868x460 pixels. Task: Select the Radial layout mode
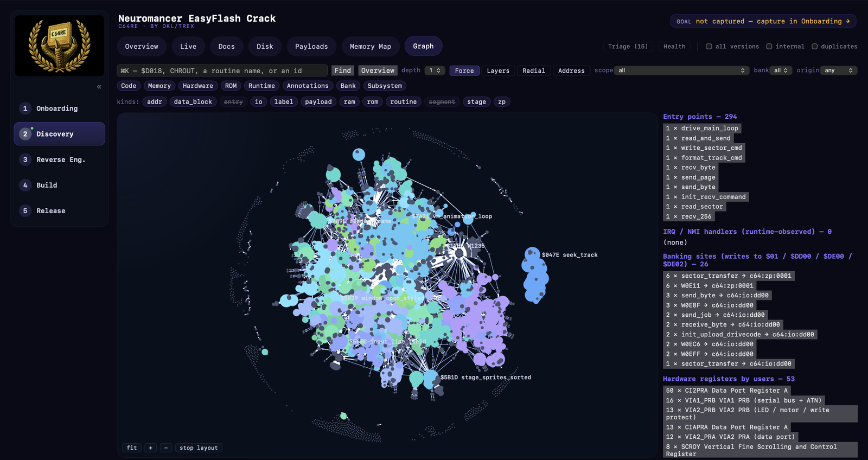[x=533, y=71]
